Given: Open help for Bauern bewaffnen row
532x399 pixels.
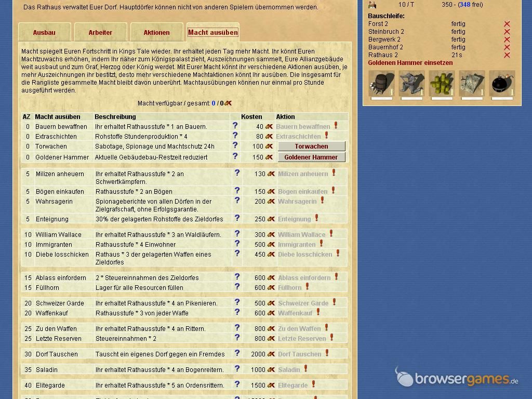Looking at the screenshot, I should 235,126.
